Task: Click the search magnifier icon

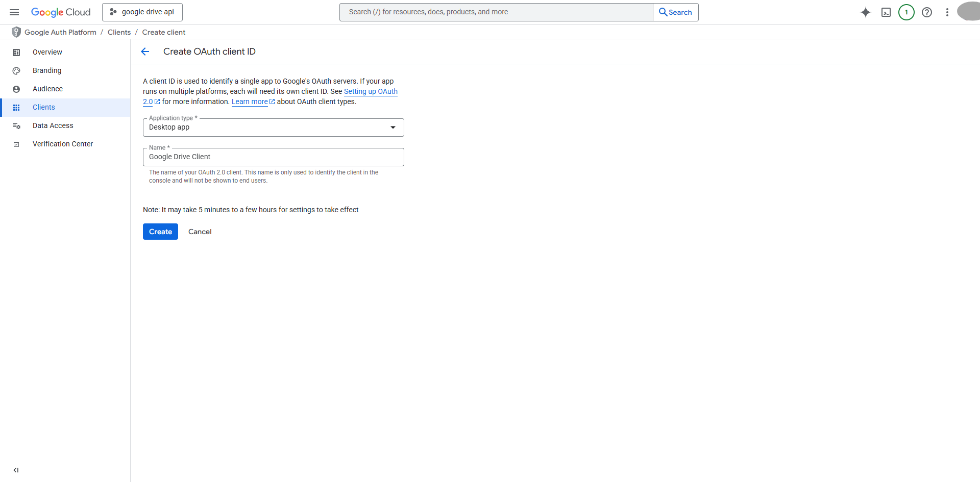Action: pos(663,12)
